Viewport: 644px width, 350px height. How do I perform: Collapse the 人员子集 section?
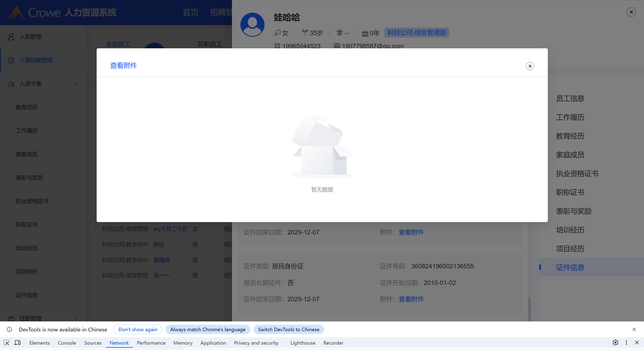point(76,84)
